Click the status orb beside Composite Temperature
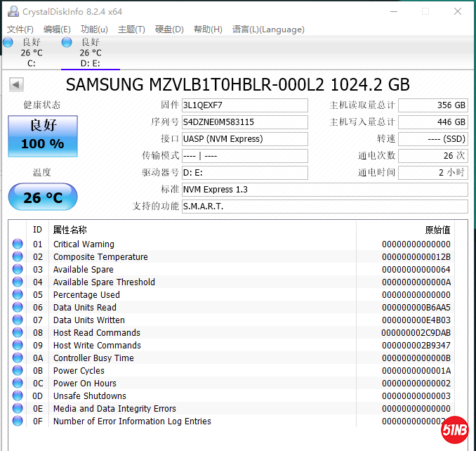Viewport: 476px width, 451px height. click(18, 257)
